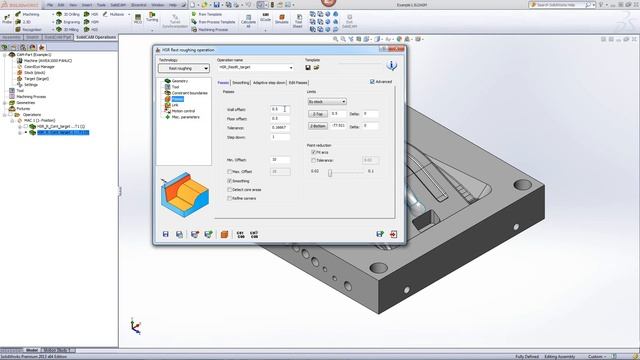640x360 pixels.
Task: Click the From Template ribbon button
Action: tap(207, 14)
